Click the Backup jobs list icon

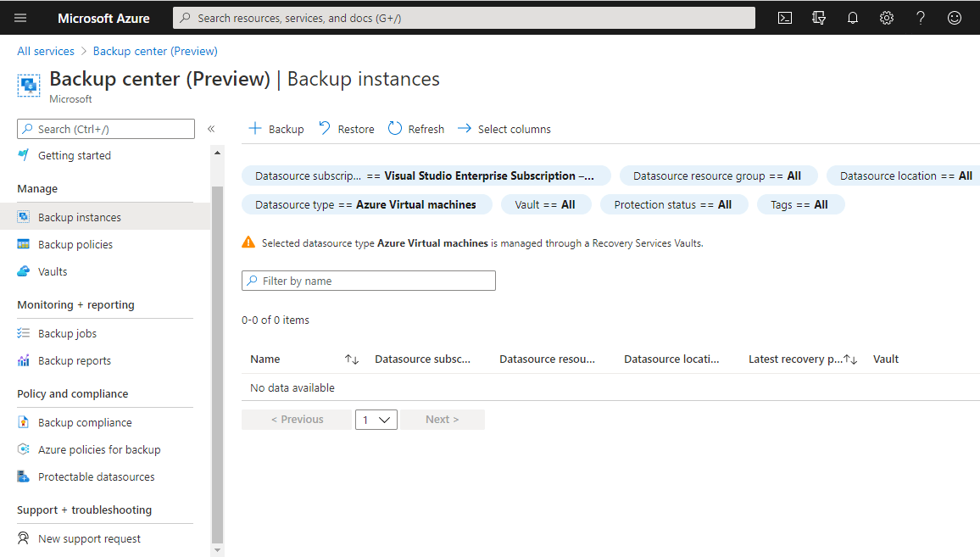click(23, 333)
